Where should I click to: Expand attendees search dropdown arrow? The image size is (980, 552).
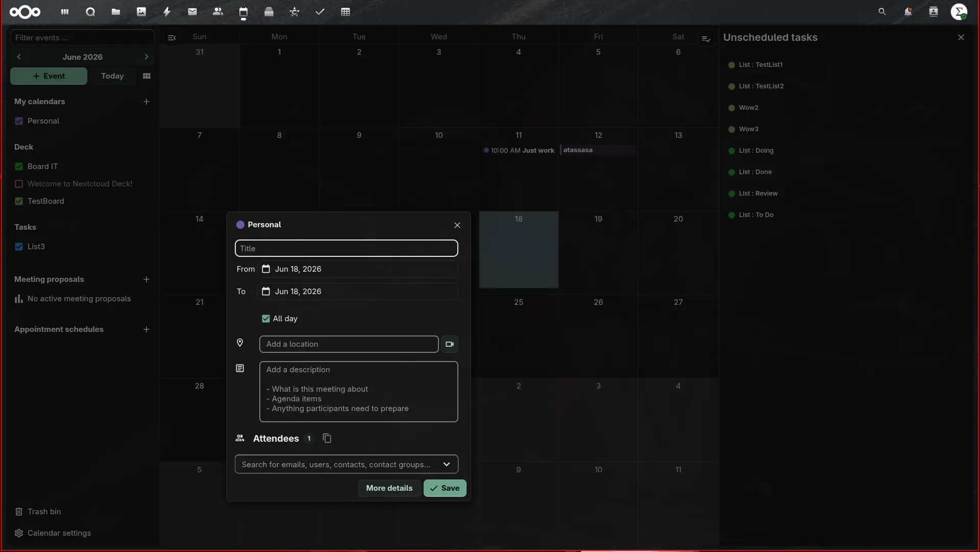(447, 464)
